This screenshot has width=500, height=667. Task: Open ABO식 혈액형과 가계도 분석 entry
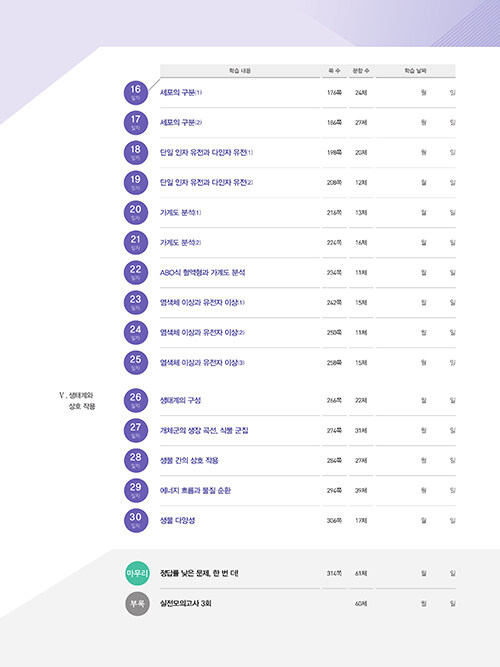coord(203,273)
